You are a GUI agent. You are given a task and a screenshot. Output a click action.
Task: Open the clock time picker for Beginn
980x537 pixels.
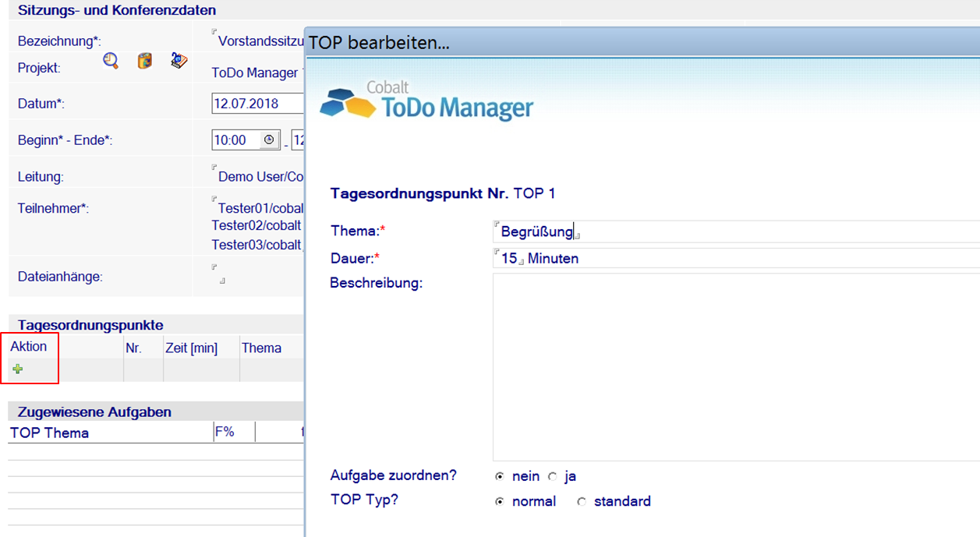click(x=269, y=140)
